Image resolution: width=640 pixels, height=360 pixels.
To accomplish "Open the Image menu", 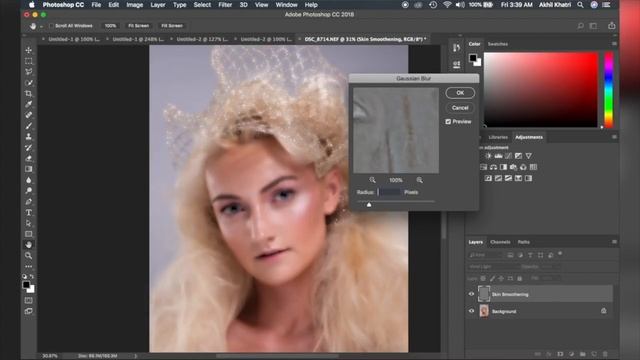I will point(135,5).
